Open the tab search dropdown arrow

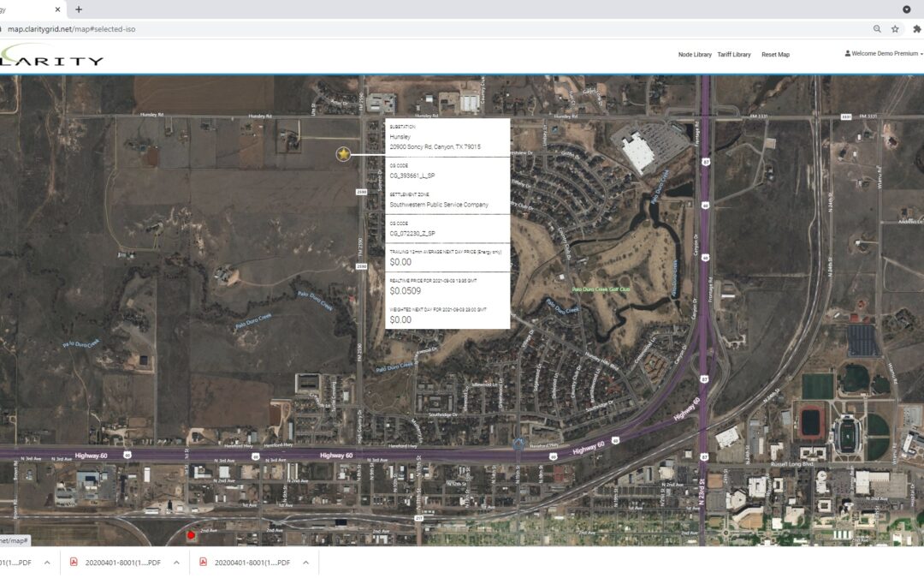click(906, 9)
